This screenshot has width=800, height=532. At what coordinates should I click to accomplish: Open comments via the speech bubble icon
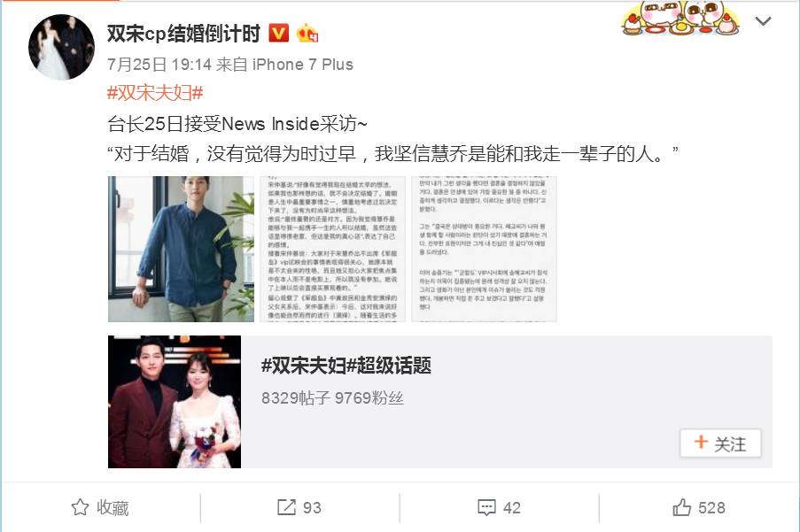(x=486, y=507)
